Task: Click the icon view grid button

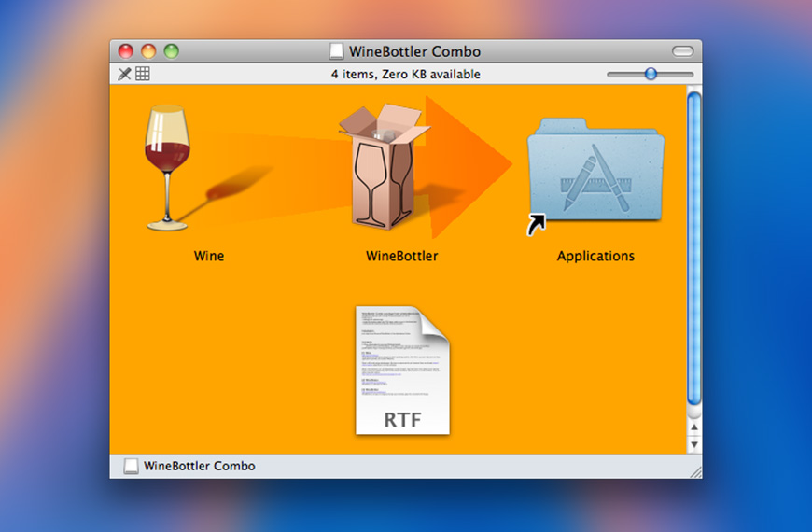Action: [x=143, y=74]
